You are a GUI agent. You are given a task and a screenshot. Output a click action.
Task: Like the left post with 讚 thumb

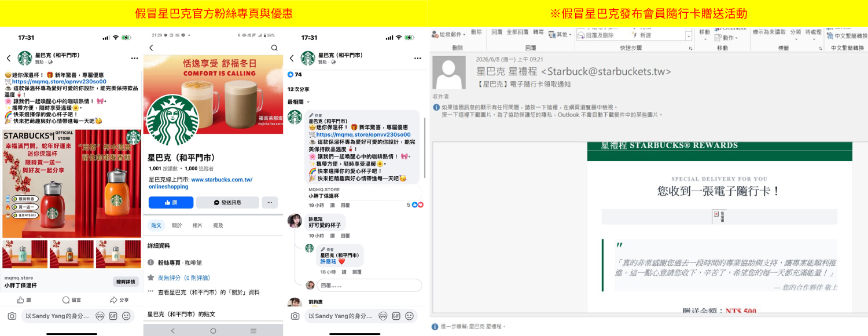click(24, 300)
